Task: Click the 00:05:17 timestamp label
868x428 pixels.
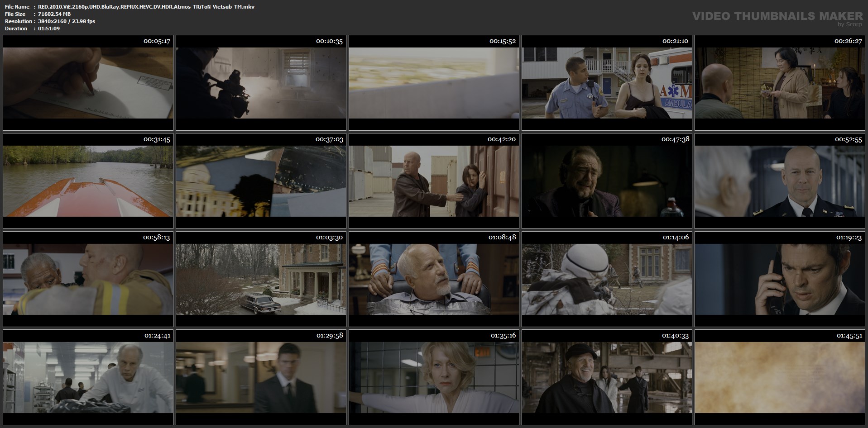Action: tap(157, 41)
